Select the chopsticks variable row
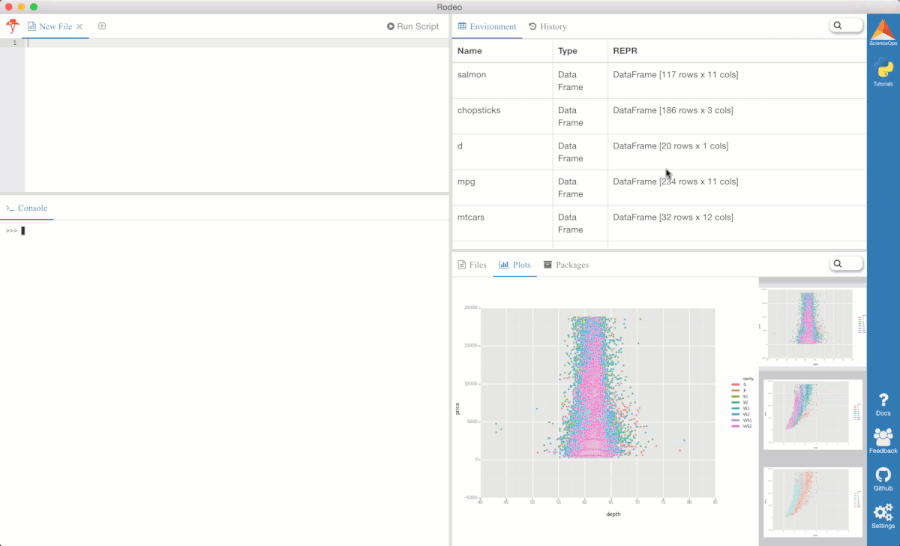900x546 pixels. [x=659, y=117]
